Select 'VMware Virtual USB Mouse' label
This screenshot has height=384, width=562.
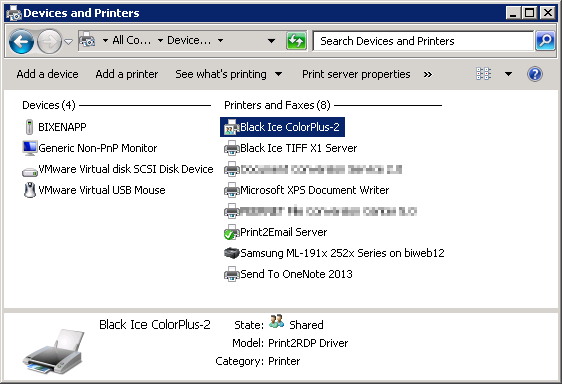(102, 190)
